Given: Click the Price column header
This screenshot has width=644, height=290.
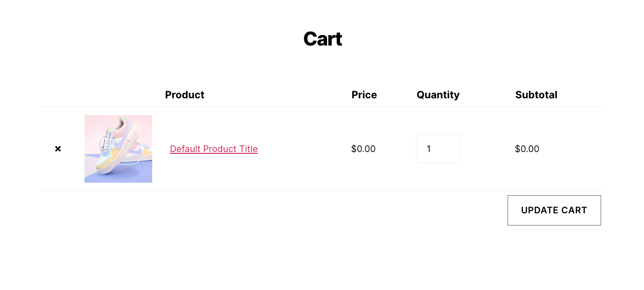Looking at the screenshot, I should 364,95.
